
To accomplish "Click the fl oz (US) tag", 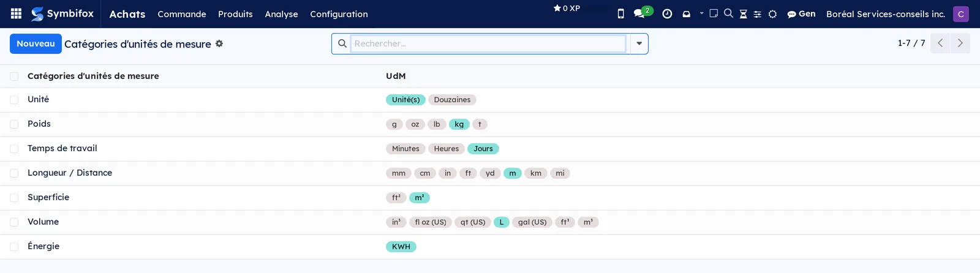I will [431, 222].
